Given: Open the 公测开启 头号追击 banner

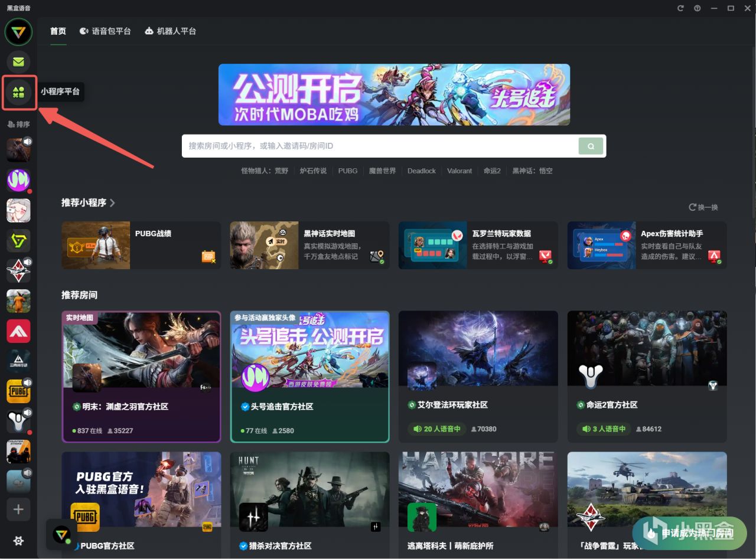Looking at the screenshot, I should pyautogui.click(x=394, y=94).
